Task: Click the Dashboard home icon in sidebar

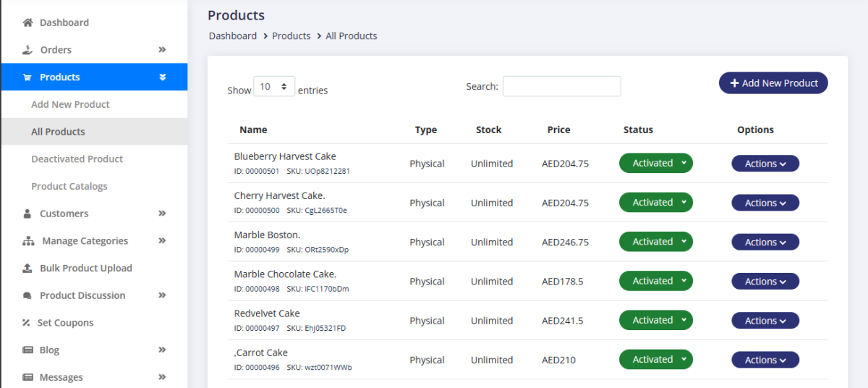Action: pos(27,22)
